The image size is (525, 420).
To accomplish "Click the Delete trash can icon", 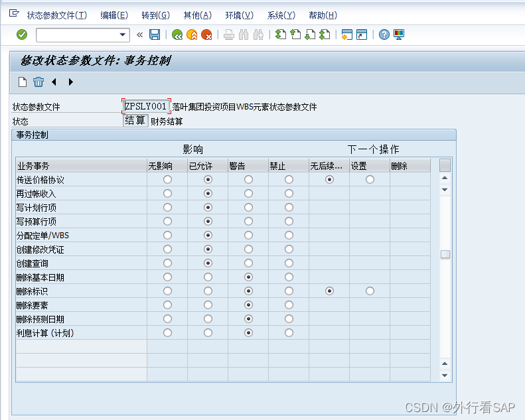I will (38, 82).
